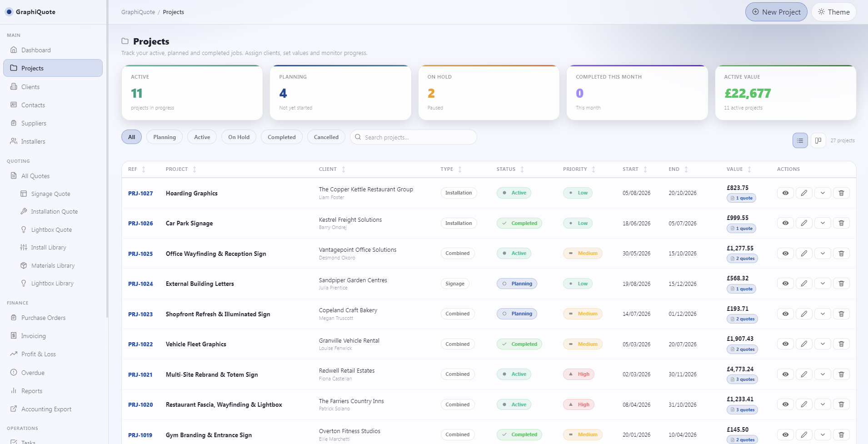Sort table by STATUS column
The width and height of the screenshot is (868, 444).
(510, 169)
